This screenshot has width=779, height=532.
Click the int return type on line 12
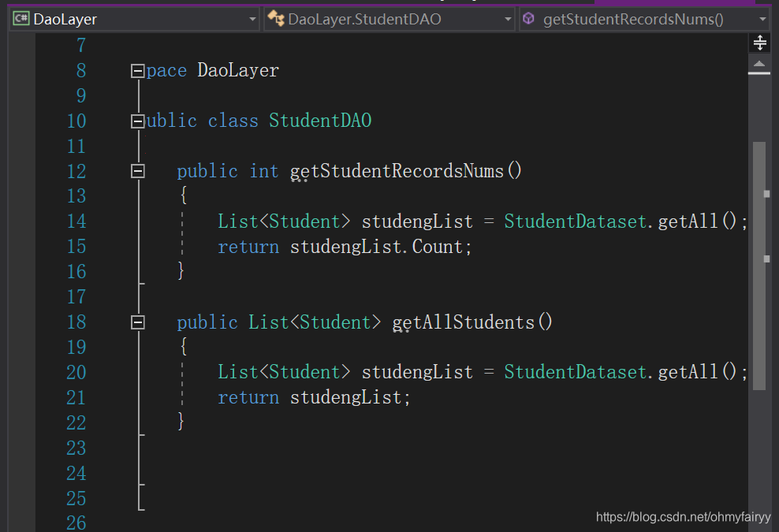(x=264, y=171)
